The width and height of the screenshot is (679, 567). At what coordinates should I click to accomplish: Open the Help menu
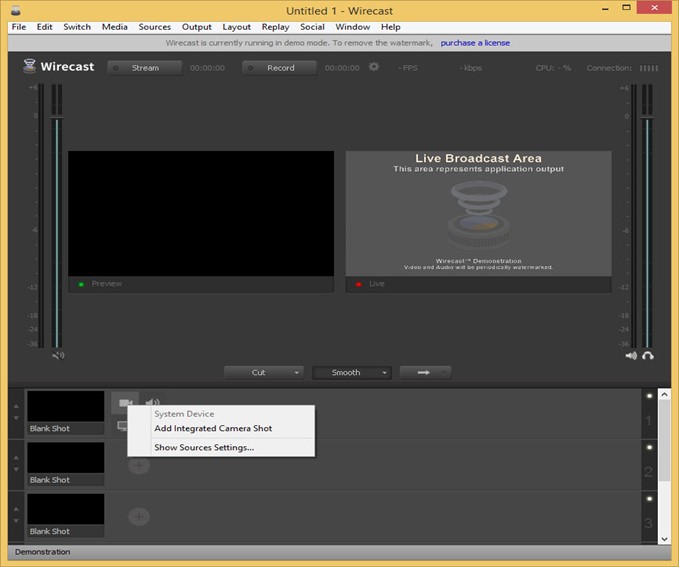click(390, 27)
